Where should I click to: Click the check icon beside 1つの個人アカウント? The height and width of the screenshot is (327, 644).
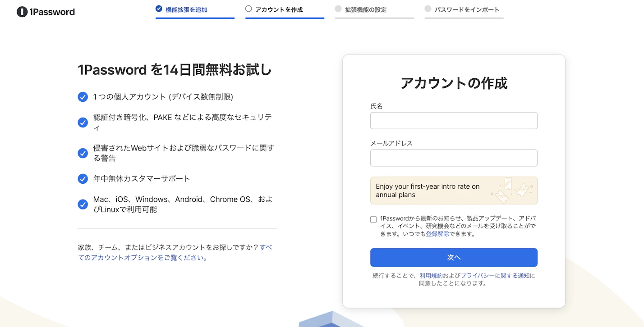point(83,97)
